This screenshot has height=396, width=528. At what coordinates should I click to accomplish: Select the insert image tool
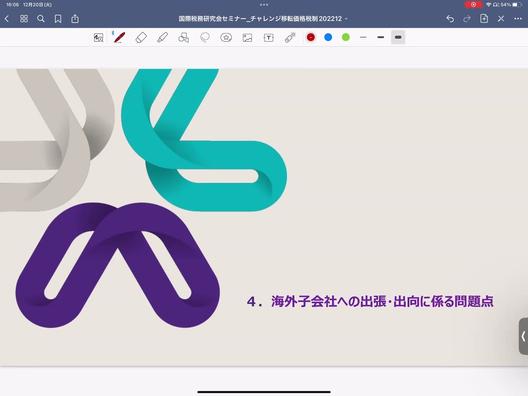(x=248, y=37)
